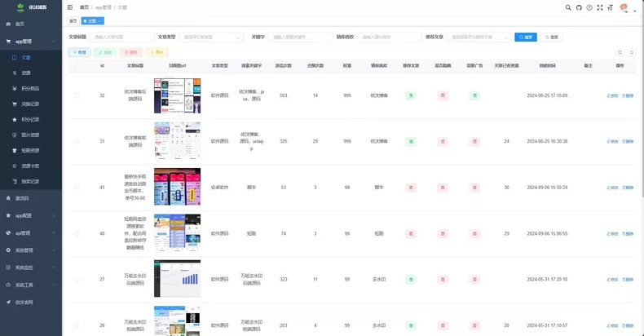Image resolution: width=644 pixels, height=336 pixels.
Task: Click the GitHub icon in the header
Action: coord(579,7)
